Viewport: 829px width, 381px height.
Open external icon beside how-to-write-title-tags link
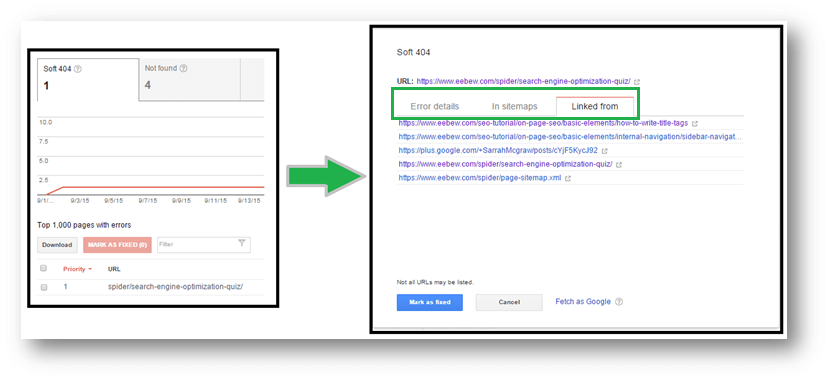click(695, 124)
